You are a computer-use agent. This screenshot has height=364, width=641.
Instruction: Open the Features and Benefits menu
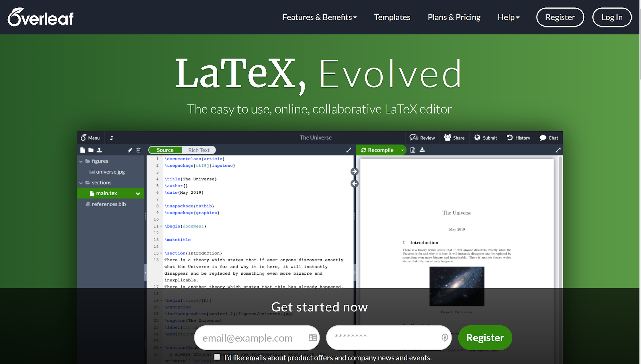tap(320, 17)
